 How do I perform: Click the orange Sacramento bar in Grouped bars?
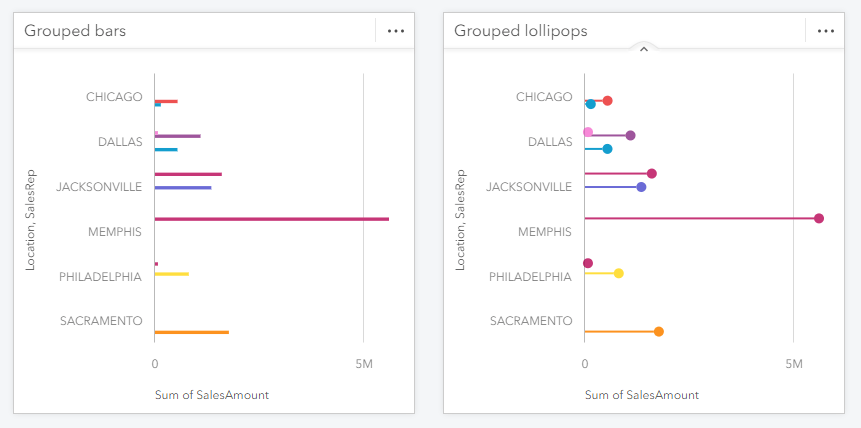pyautogui.click(x=191, y=332)
